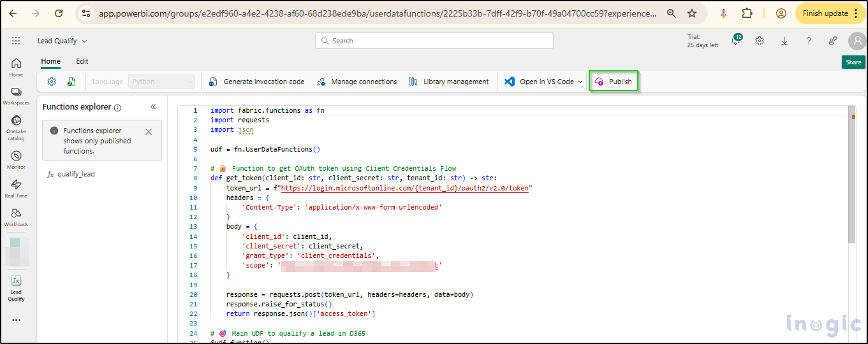Click the def get_token line in code

[x=353, y=178]
